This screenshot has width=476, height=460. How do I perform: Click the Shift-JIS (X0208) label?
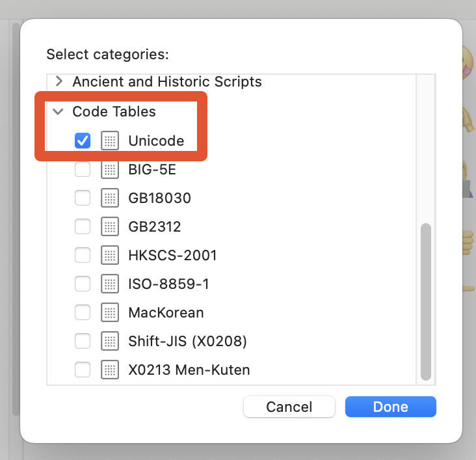point(188,341)
